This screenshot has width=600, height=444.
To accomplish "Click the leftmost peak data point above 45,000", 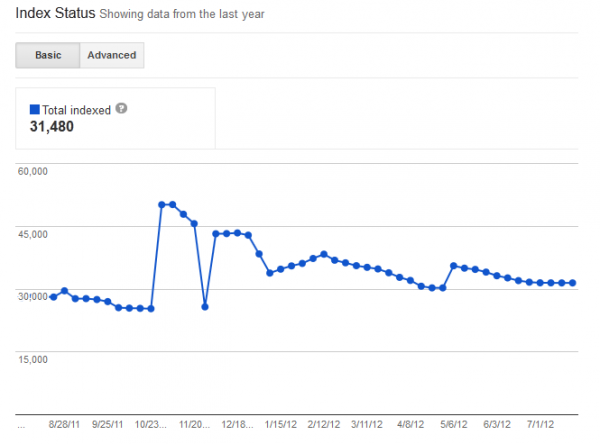I will 162,204.
